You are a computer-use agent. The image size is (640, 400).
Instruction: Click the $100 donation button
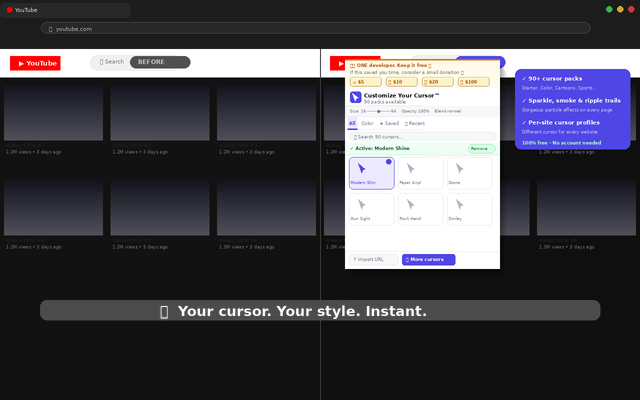point(473,82)
